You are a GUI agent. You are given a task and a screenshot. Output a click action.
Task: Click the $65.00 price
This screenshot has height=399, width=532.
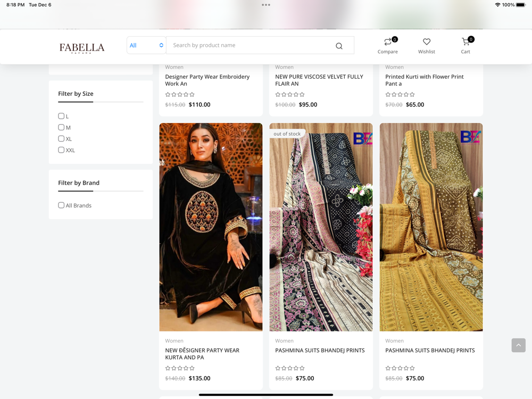415,104
